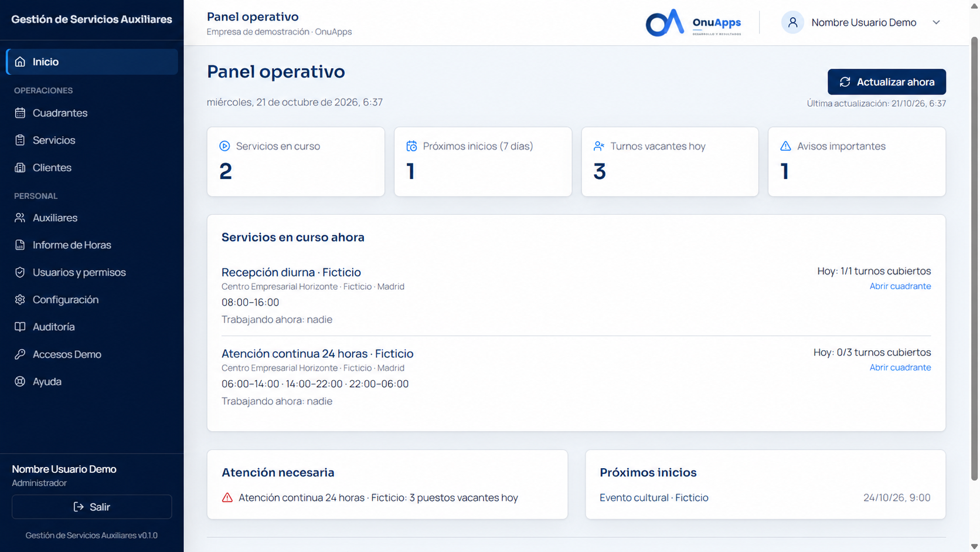
Task: Click the Servicios en curso card
Action: pyautogui.click(x=296, y=162)
